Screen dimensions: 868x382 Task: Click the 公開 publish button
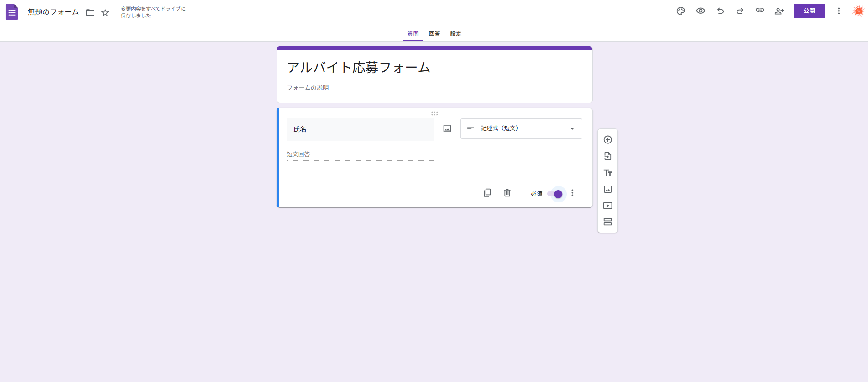pos(809,11)
